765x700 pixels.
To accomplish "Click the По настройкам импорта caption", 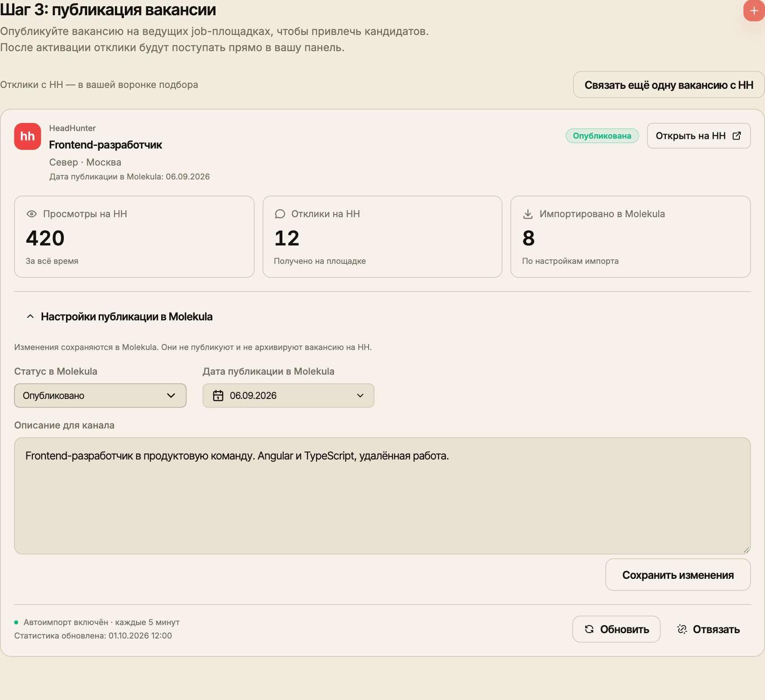I will 570,261.
